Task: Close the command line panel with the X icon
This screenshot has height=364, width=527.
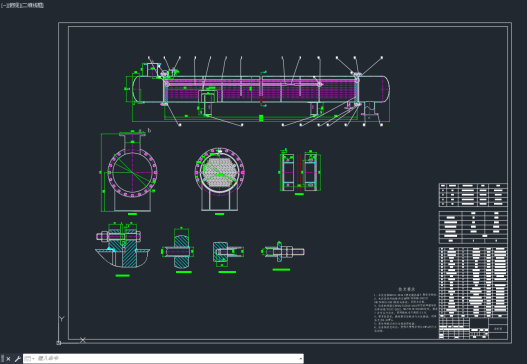Action: coord(8,359)
